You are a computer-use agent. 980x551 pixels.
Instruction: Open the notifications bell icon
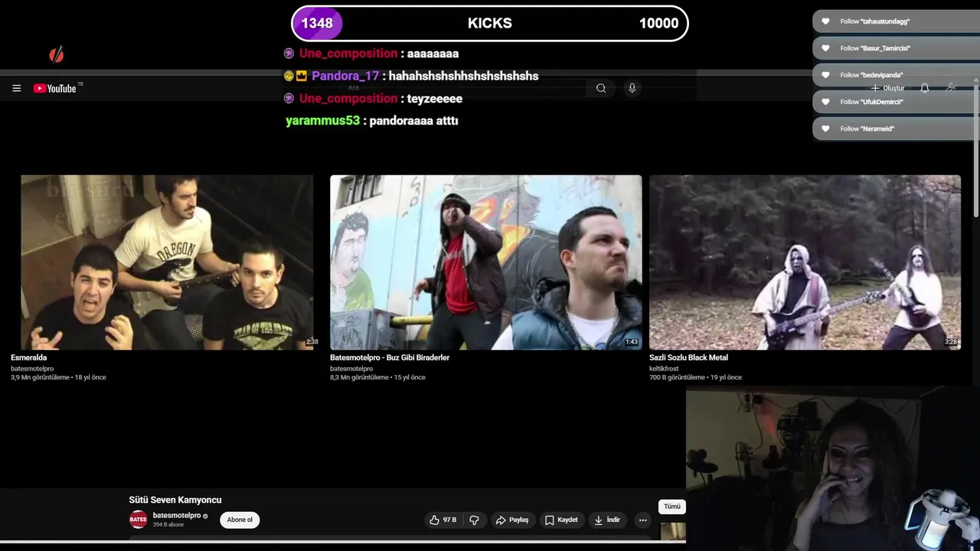pos(925,88)
